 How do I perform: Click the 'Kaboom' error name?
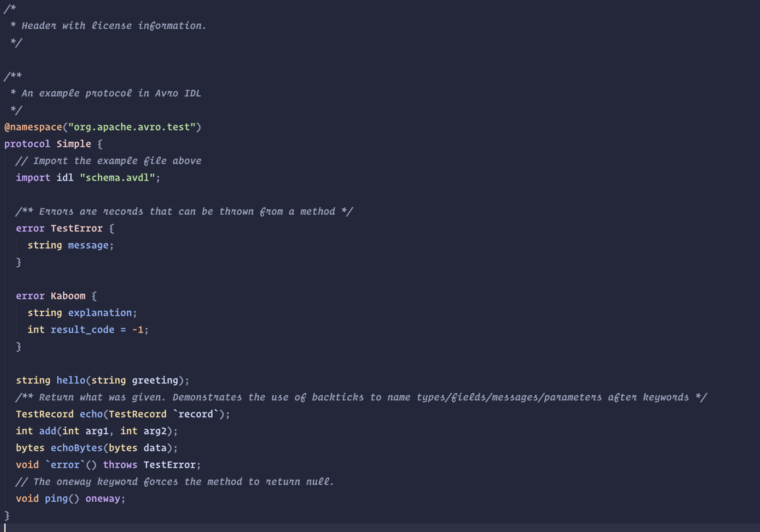(x=68, y=296)
